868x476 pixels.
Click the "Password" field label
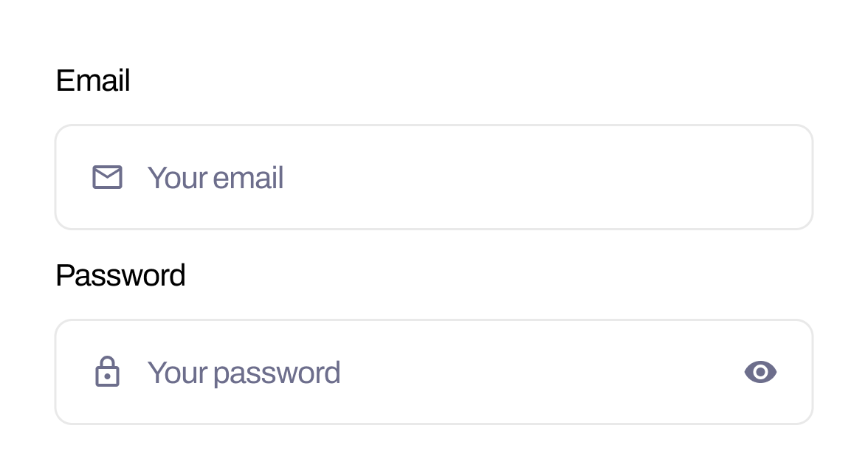click(x=121, y=275)
